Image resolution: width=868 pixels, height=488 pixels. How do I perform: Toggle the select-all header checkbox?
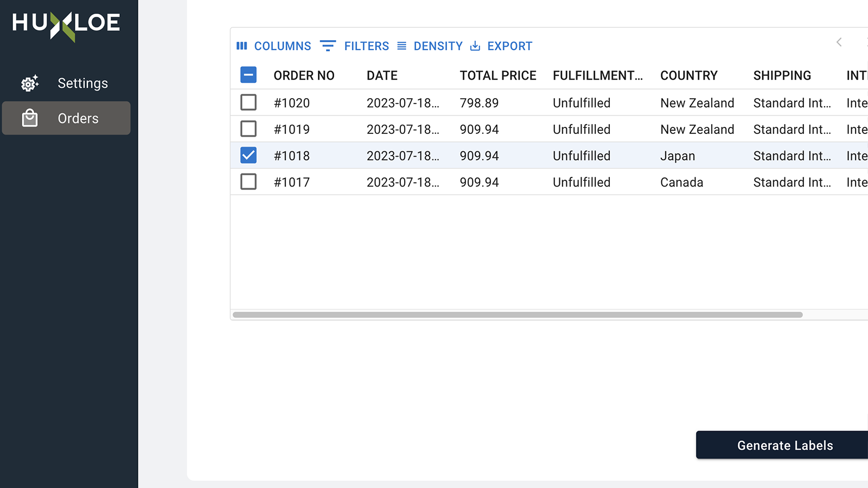click(248, 75)
